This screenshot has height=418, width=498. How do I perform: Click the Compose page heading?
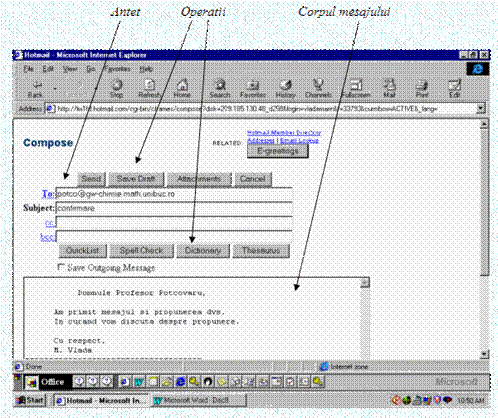pos(48,143)
